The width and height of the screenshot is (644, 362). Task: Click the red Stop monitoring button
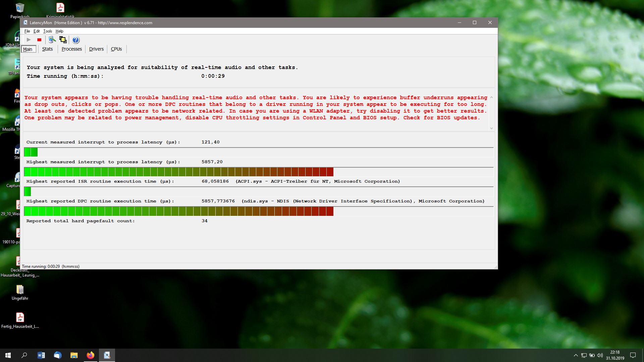click(x=39, y=40)
